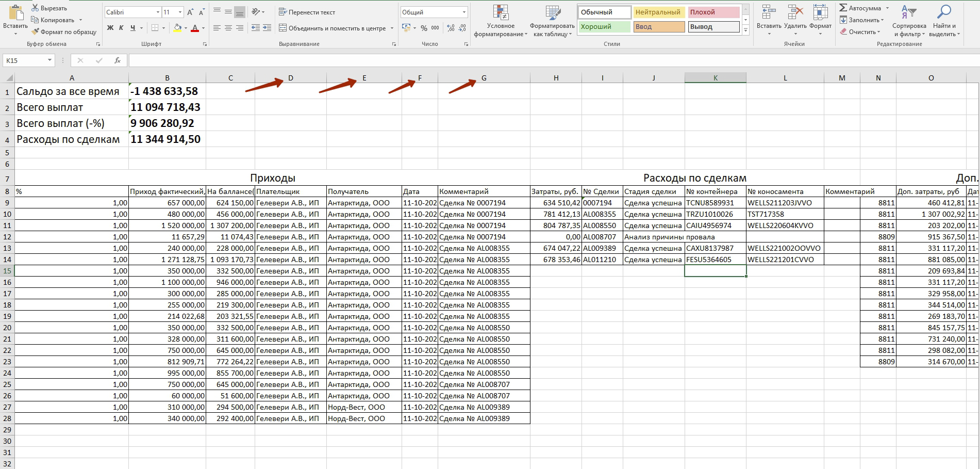Click into the formula bar

tap(553, 60)
